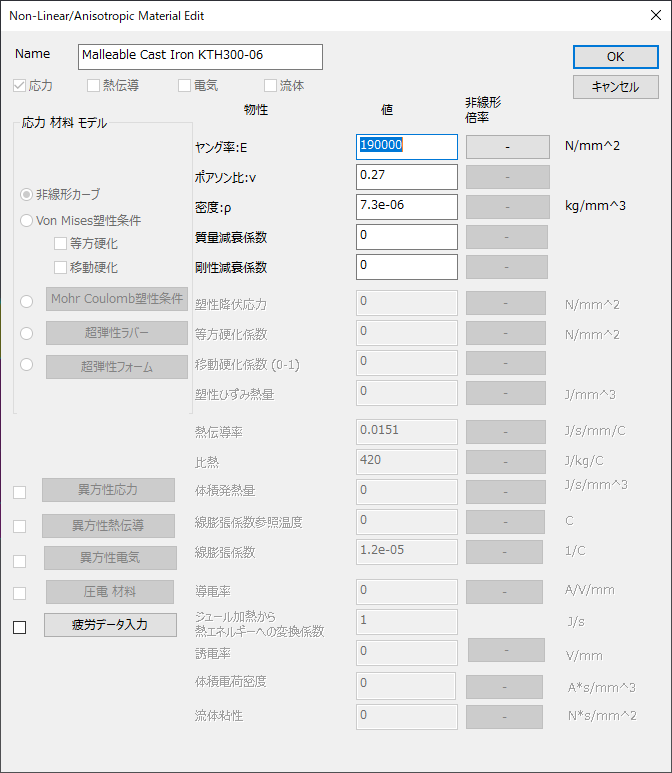Enable the 流体 checkbox

point(270,86)
